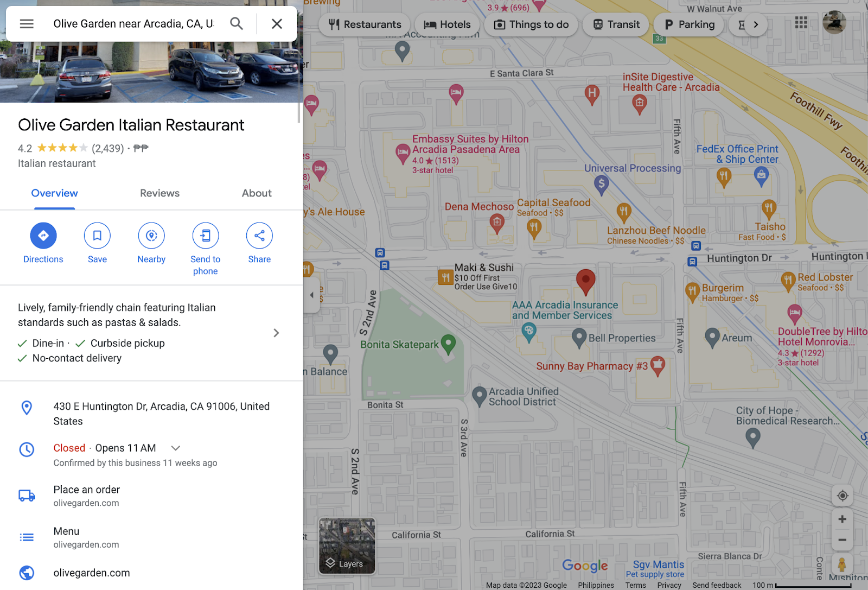The image size is (868, 590).
Task: Open Google apps grid
Action: point(801,22)
